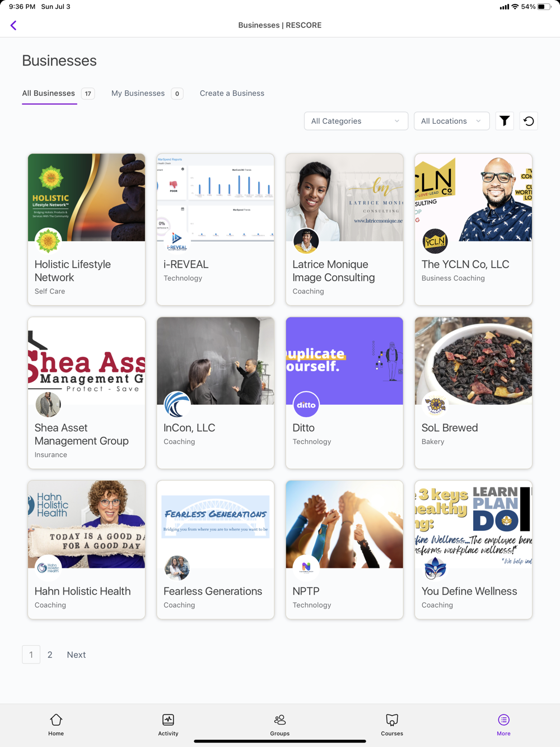The width and height of the screenshot is (560, 747).
Task: Tap the purple back arrow icon
Action: (x=13, y=25)
